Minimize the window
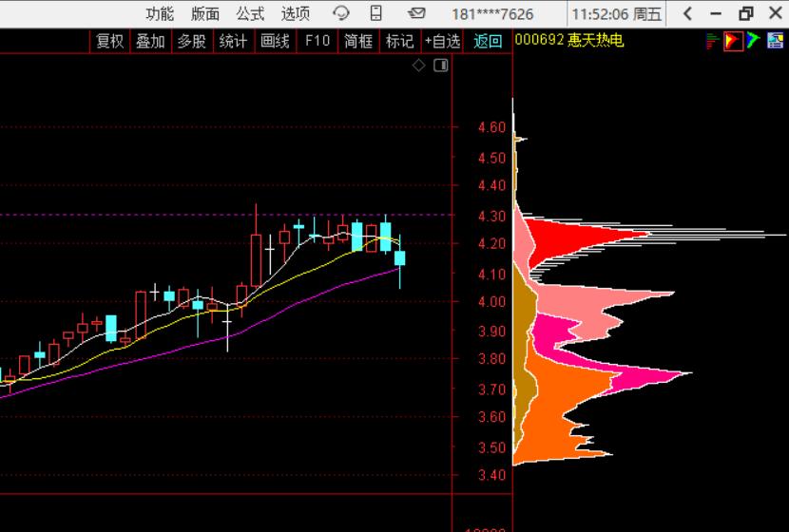This screenshot has height=532, width=789. click(x=716, y=14)
